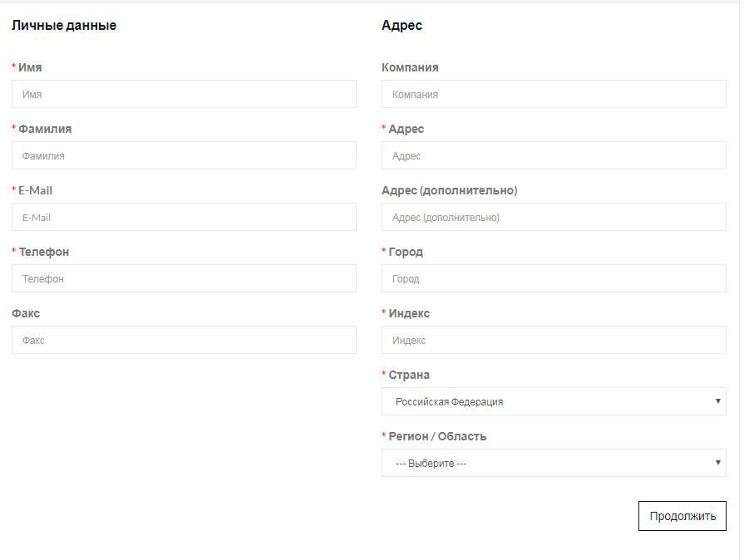Screen dimensions: 749x560
Task: Expand the Регион / Область dropdown
Action: pos(554,463)
